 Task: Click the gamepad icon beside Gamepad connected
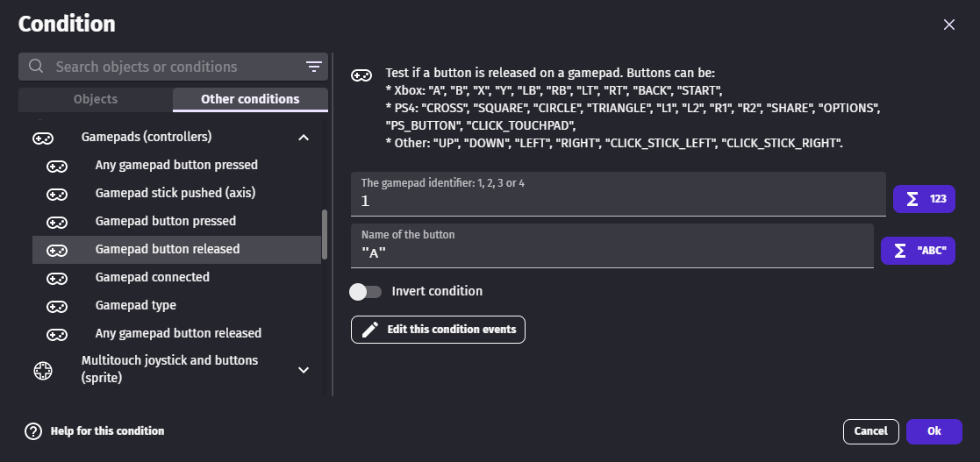pyautogui.click(x=57, y=277)
